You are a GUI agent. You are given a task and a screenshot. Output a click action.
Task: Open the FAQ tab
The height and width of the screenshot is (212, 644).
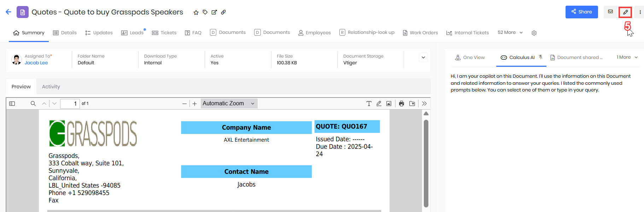pyautogui.click(x=193, y=33)
